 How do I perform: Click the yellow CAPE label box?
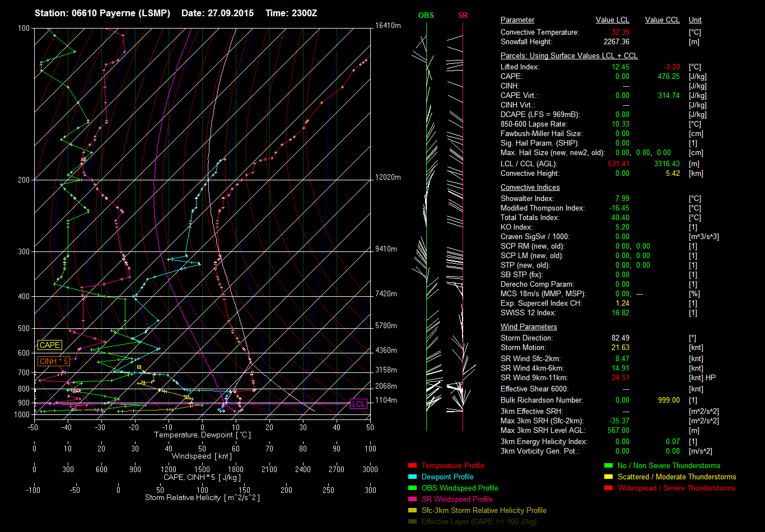pyautogui.click(x=50, y=346)
